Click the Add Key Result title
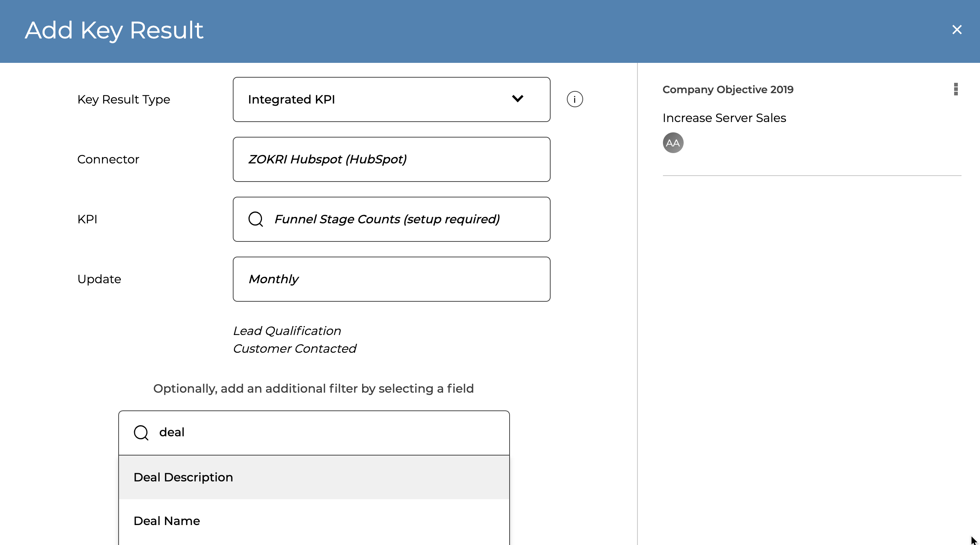 (x=114, y=30)
